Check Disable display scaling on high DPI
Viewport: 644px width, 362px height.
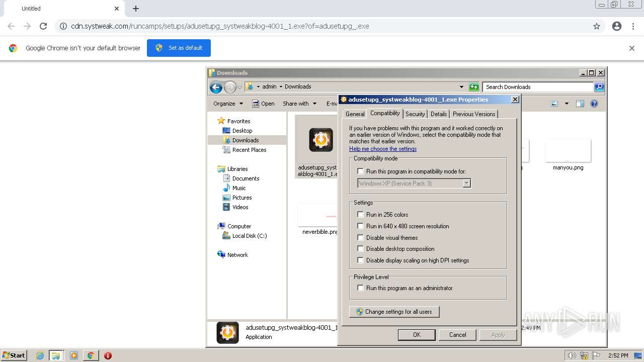[360, 260]
